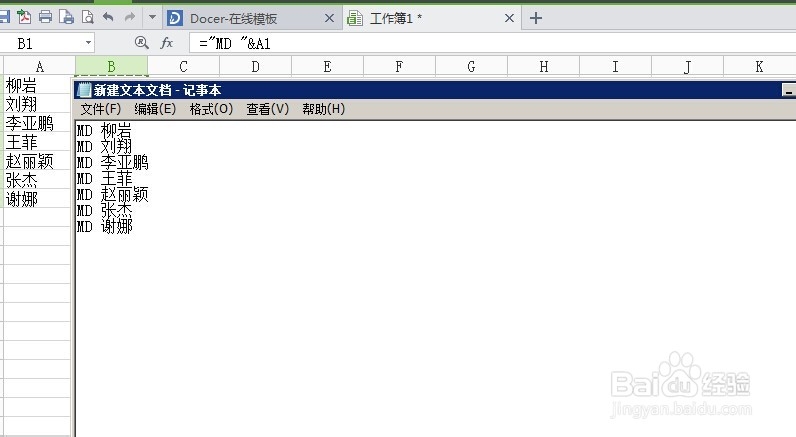Switch to the Docer-在线模板 tab
796x437 pixels.
click(x=252, y=18)
